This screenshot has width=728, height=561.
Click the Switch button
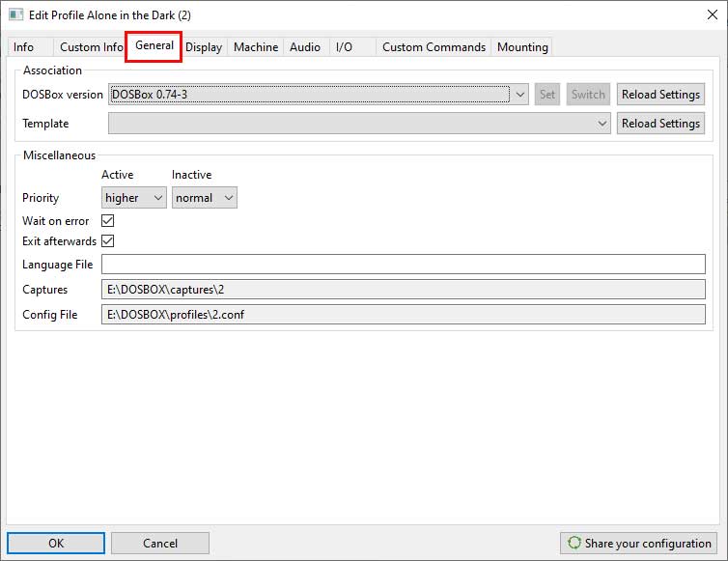[x=588, y=95]
